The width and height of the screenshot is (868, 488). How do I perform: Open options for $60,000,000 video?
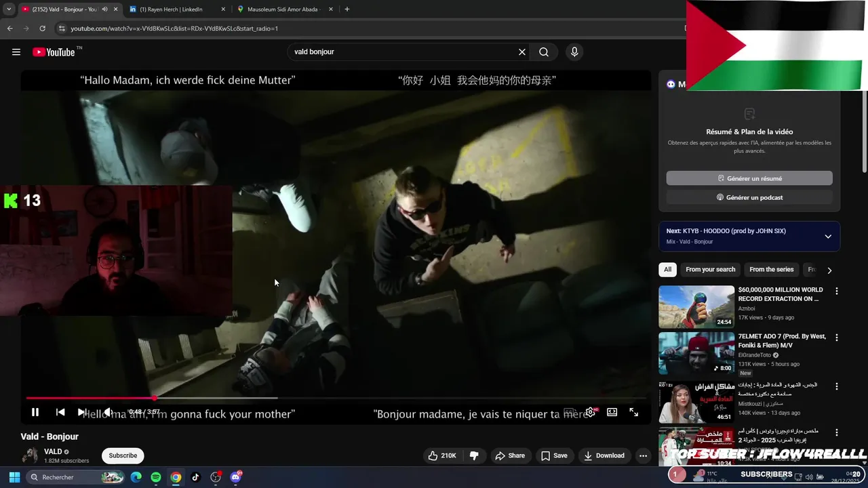836,291
